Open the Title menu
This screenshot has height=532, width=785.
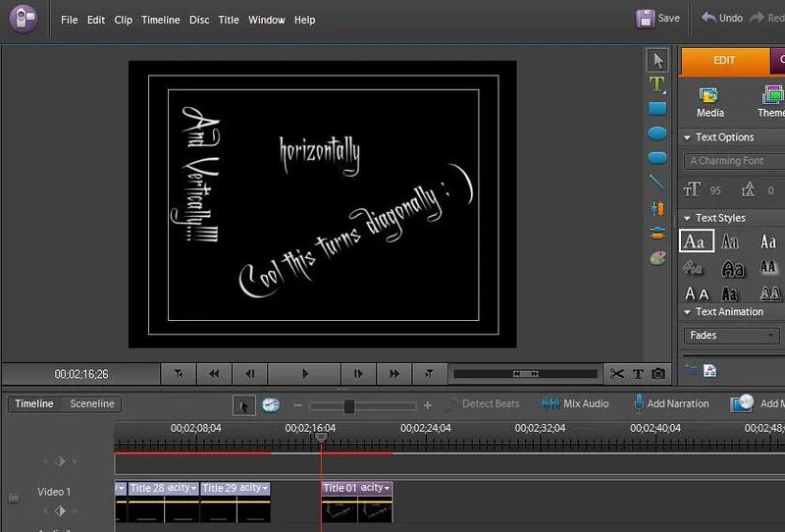[x=229, y=20]
